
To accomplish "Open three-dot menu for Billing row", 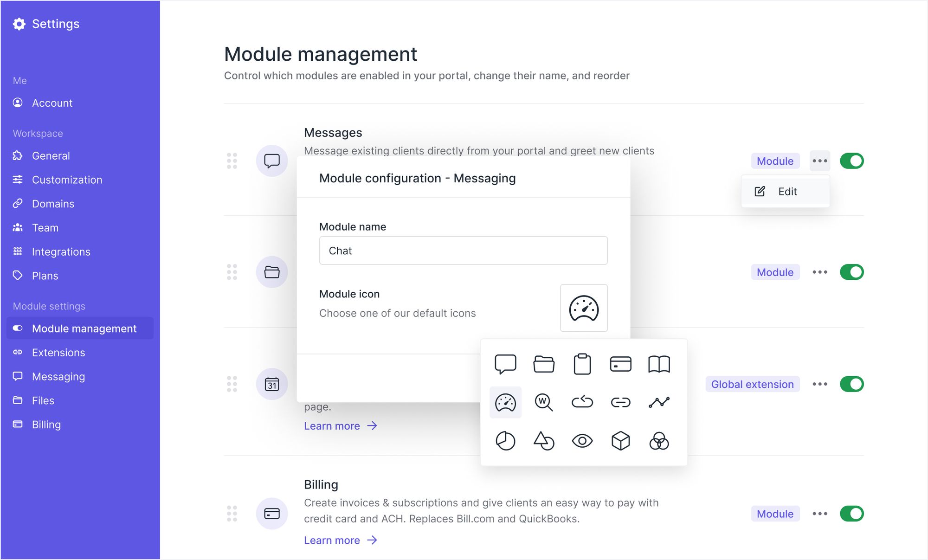I will click(819, 514).
